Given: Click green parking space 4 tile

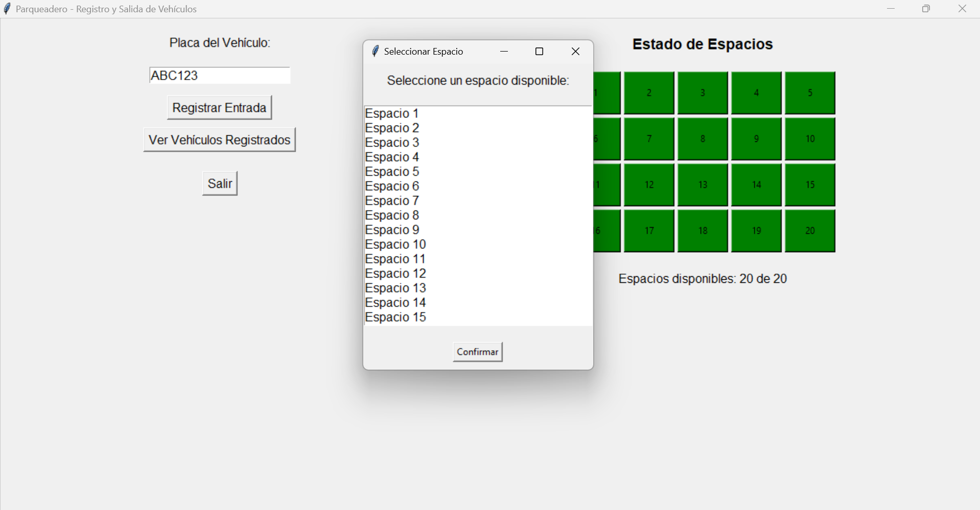Looking at the screenshot, I should (x=756, y=93).
